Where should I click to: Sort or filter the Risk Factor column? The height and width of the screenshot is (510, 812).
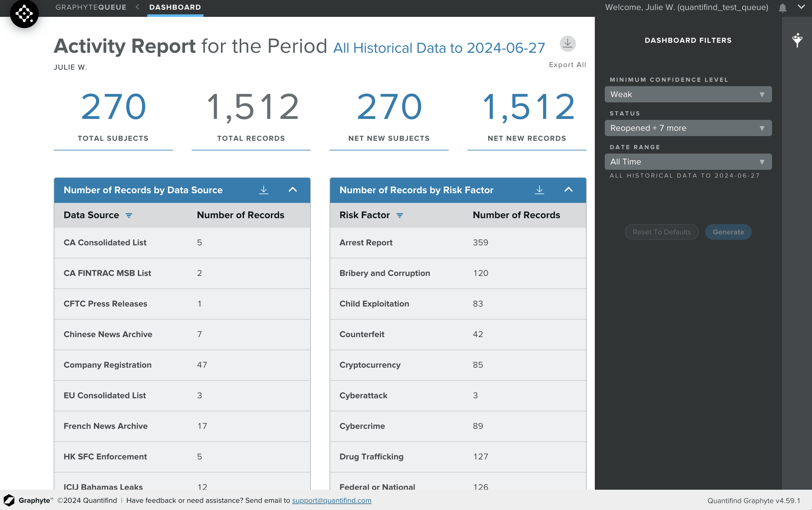(x=399, y=216)
